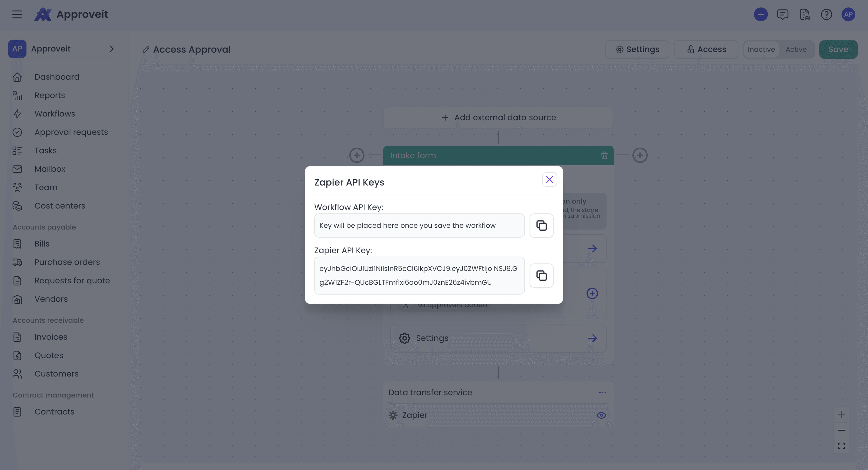
Task: Click the Purchase orders truck icon
Action: click(x=17, y=262)
